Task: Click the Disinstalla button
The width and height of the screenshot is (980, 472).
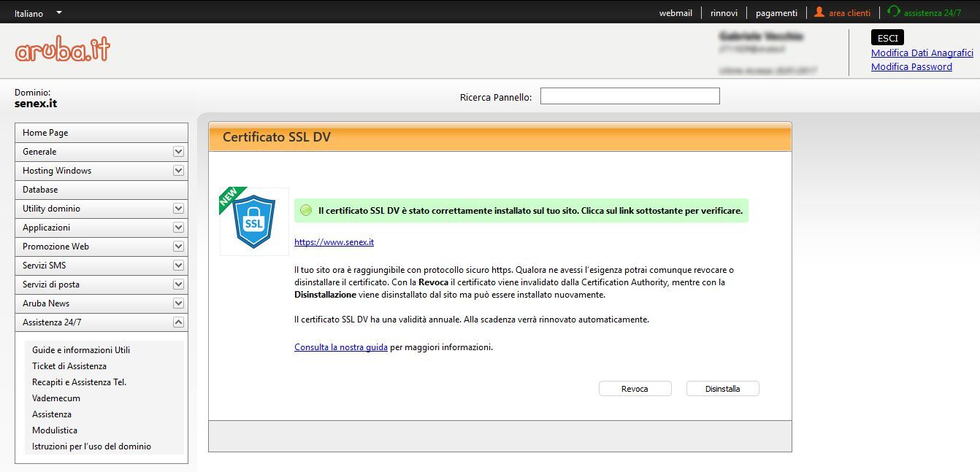Action: (x=722, y=389)
